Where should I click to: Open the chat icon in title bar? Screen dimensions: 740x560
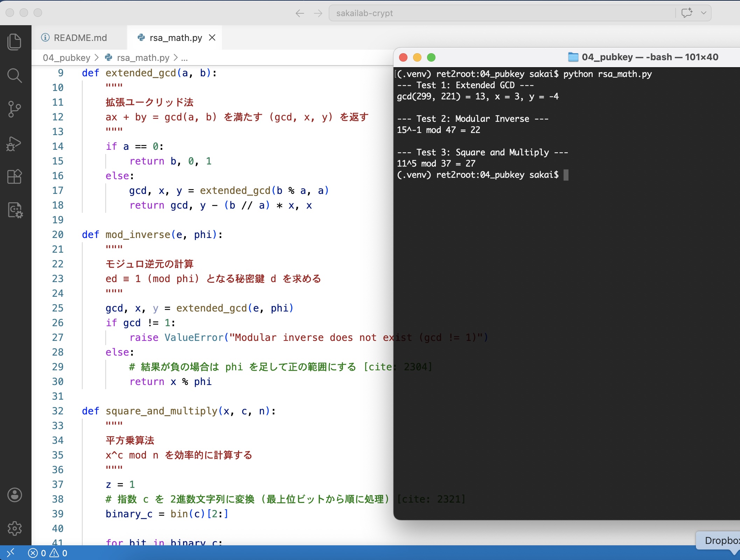coord(687,13)
